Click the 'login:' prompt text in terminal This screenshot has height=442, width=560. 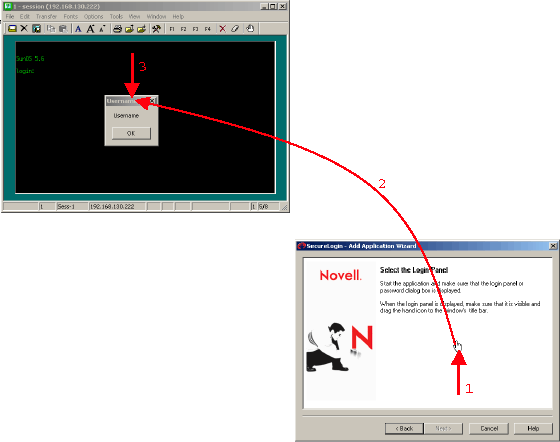(25, 71)
